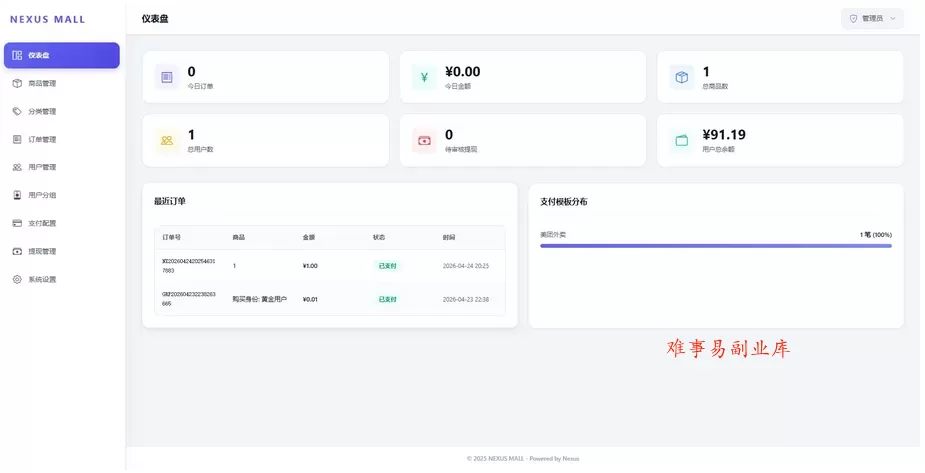Click the 1 笔 (100%) count text

coord(875,235)
